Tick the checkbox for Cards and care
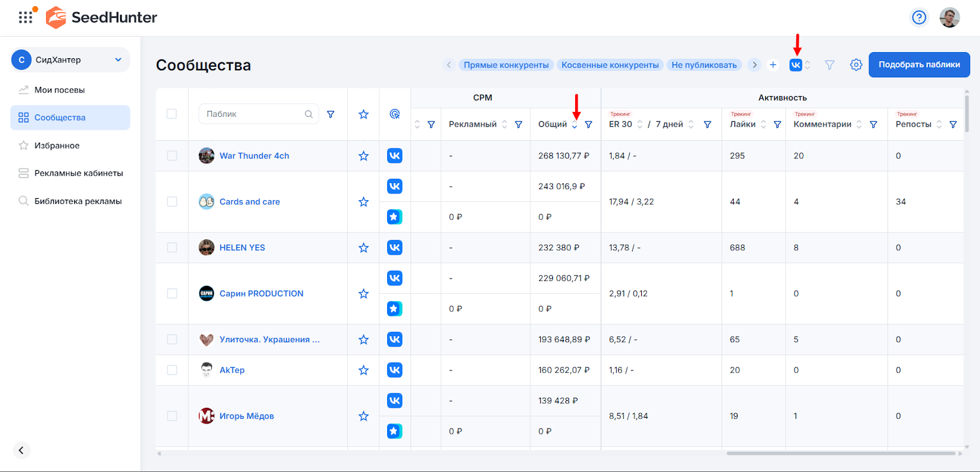980x472 pixels. (x=172, y=202)
